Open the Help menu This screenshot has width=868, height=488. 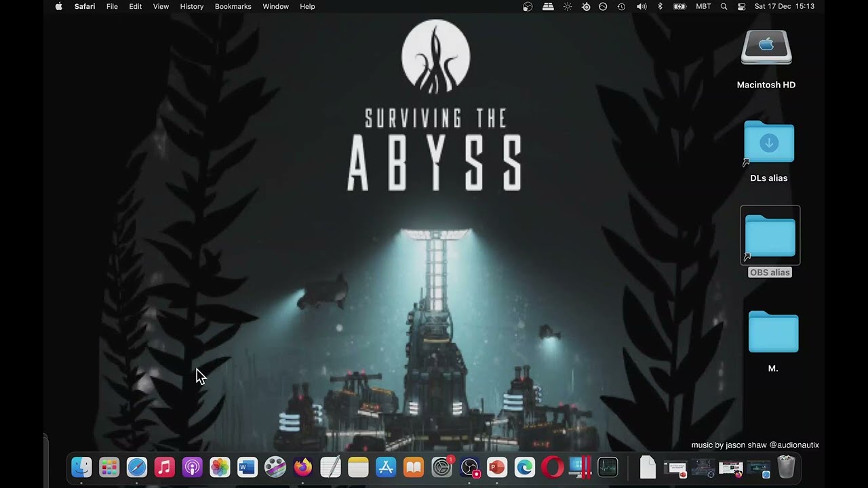[x=307, y=6]
